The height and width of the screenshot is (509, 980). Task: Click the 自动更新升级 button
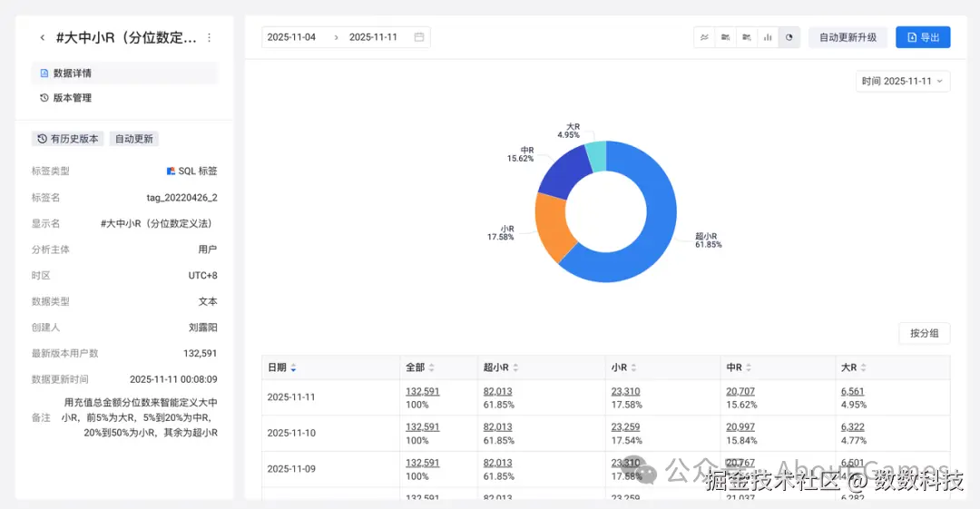click(x=848, y=37)
